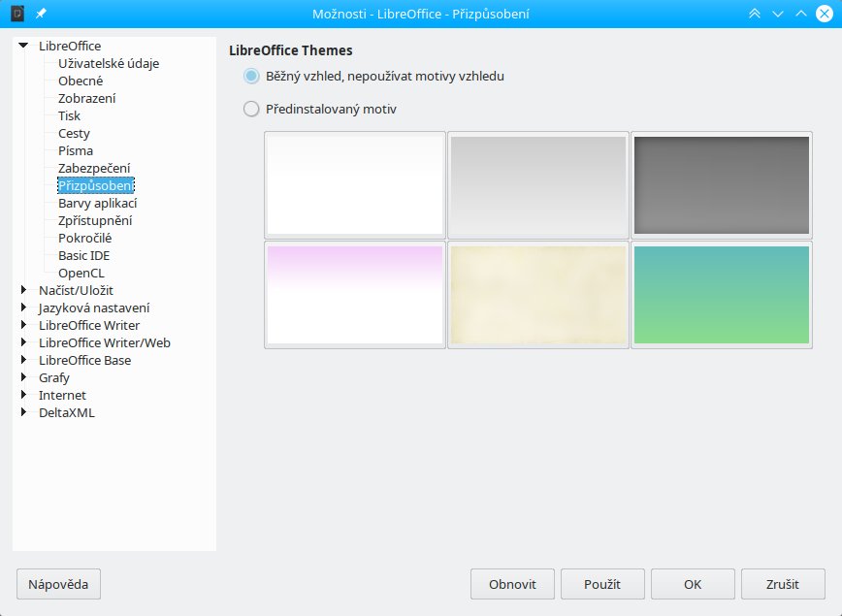This screenshot has height=616, width=842.
Task: Select the LibreOffice Writer/Web tree item label
Action: [x=105, y=342]
